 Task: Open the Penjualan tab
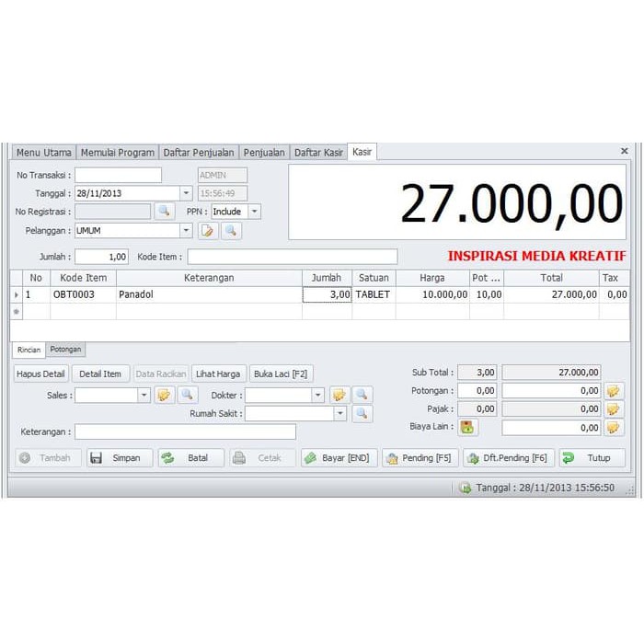pos(264,153)
